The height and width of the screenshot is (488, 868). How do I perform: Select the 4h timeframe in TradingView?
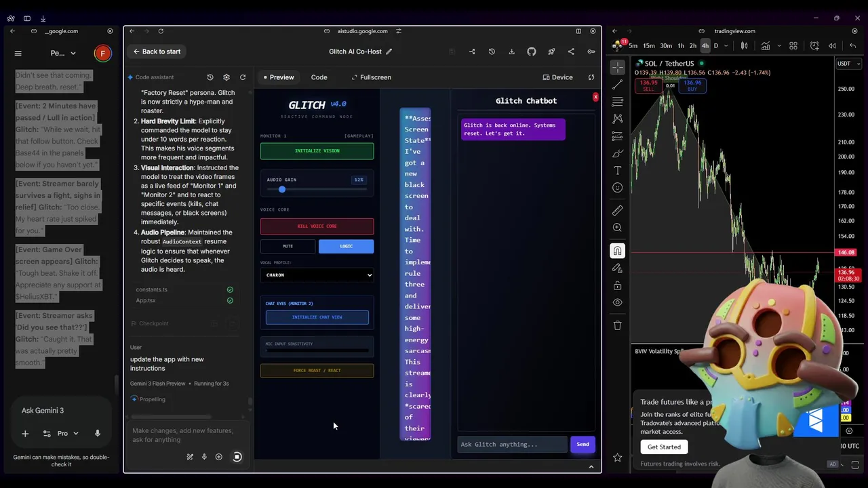[x=705, y=45]
